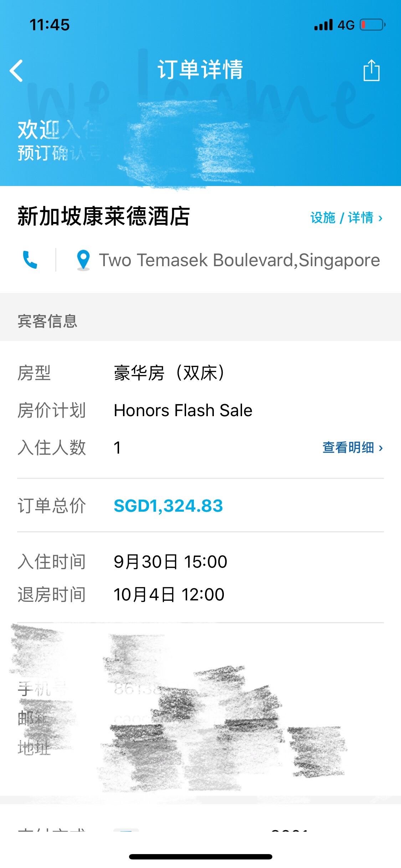Tap the back arrow icon
Screen dimensions: 401x868
click(x=16, y=71)
